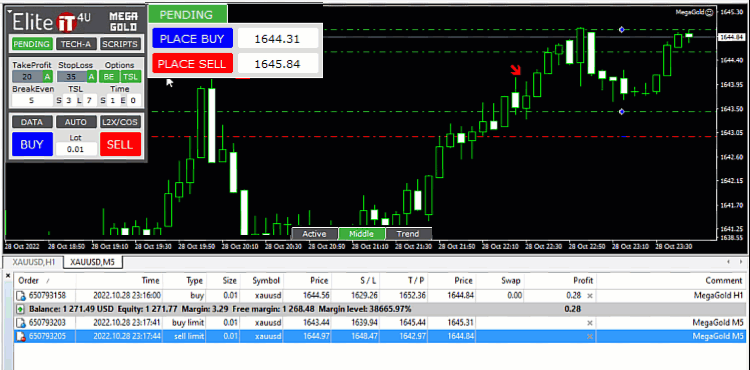Screen dimensions: 750x370
Task: Click the red SELL button
Action: [121, 144]
